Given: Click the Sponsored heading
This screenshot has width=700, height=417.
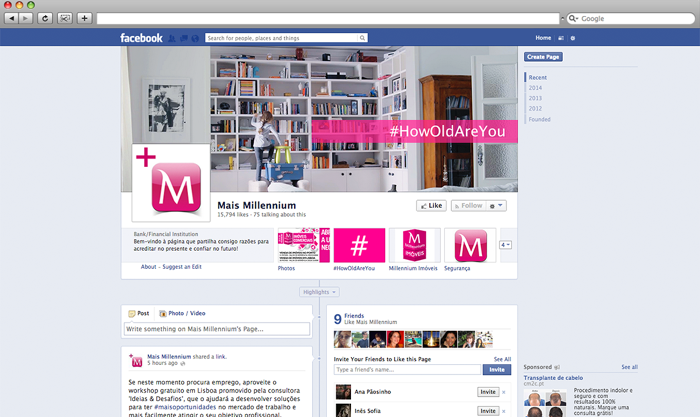Looking at the screenshot, I should point(538,367).
